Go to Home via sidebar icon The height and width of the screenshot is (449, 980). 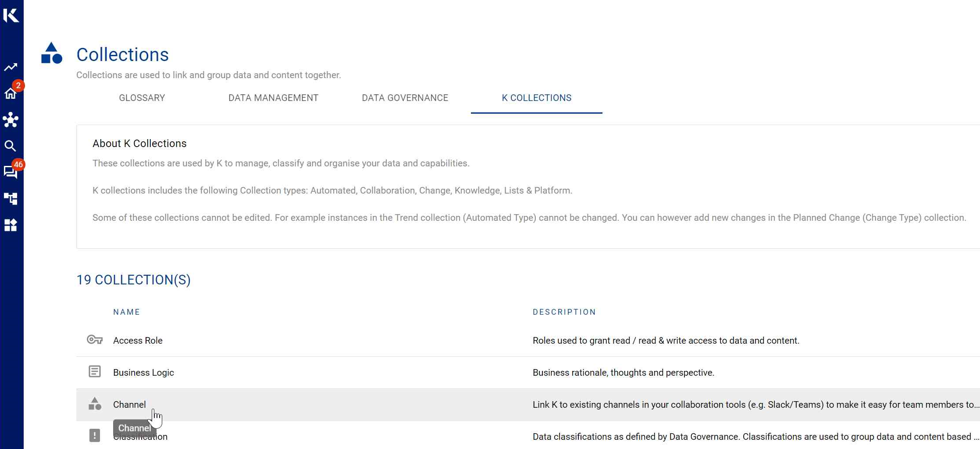pyautogui.click(x=11, y=93)
